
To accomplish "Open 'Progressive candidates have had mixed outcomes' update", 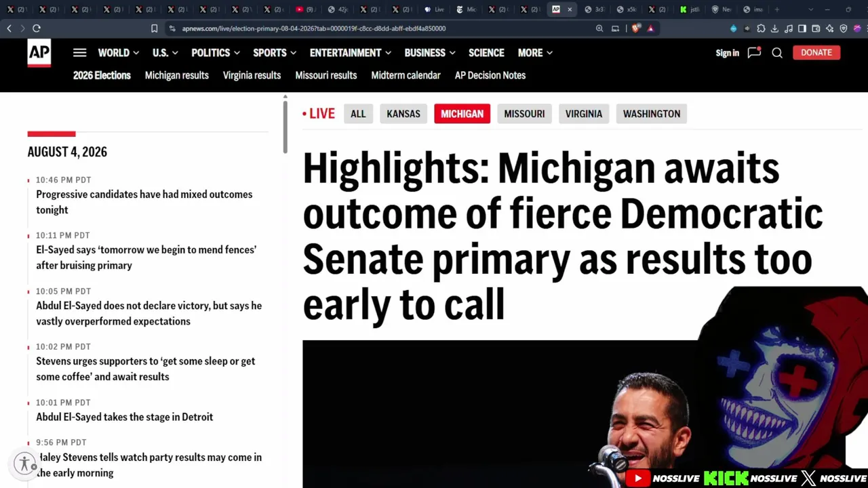I will [x=144, y=202].
